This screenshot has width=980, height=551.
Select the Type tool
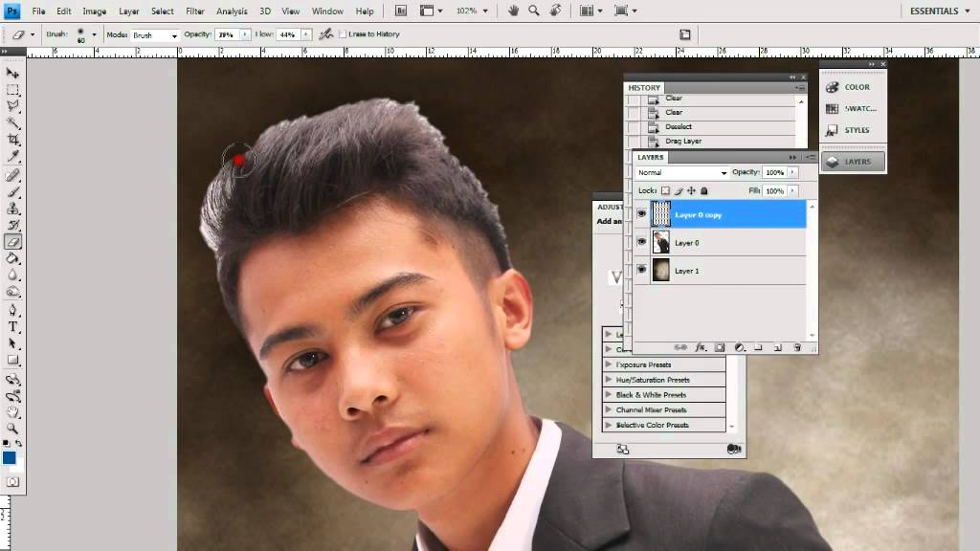(12, 327)
